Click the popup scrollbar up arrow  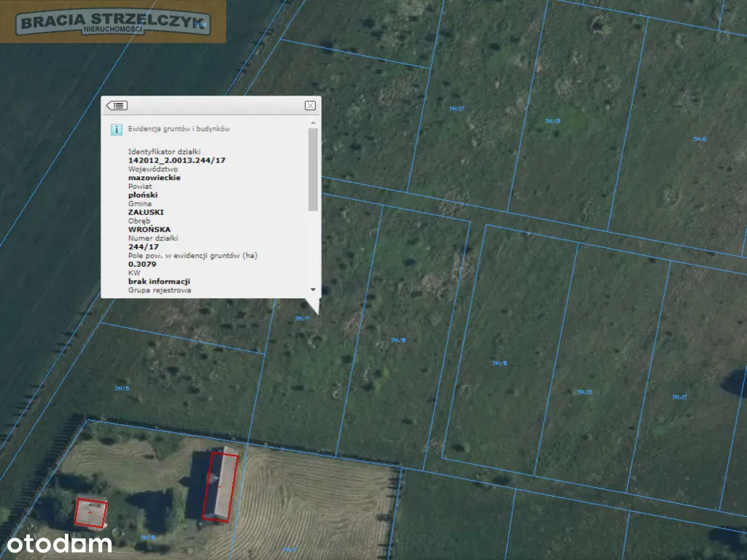point(313,125)
